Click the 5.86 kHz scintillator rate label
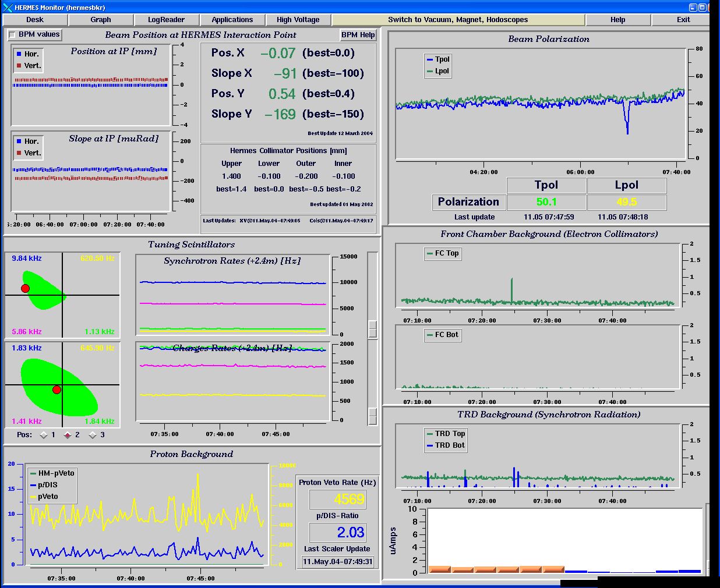Viewport: 720px width, 588px height. coord(27,332)
